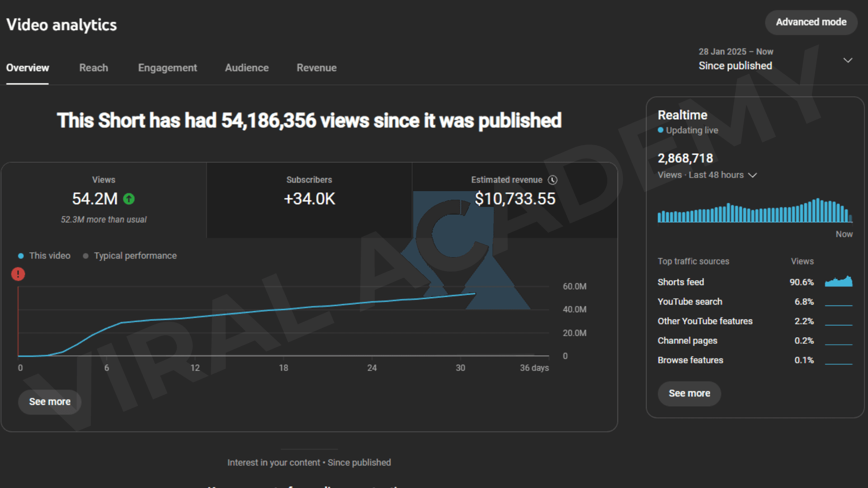Click See more under Realtime panel
868x488 pixels.
689,394
